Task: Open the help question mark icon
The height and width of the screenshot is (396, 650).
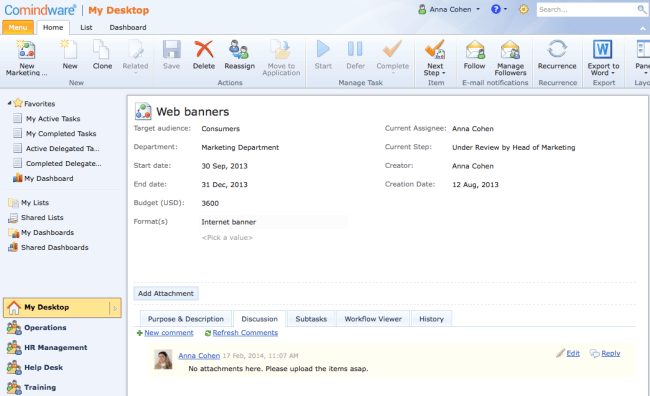Action: point(495,9)
